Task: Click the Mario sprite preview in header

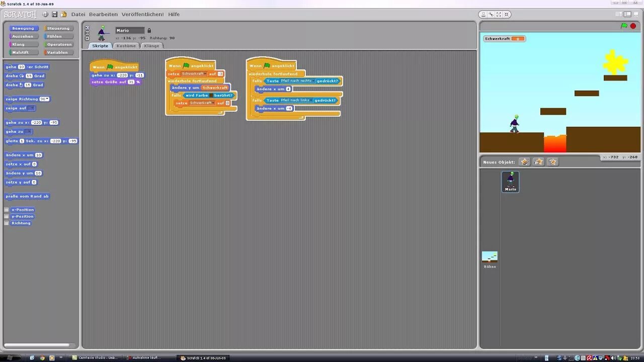Action: (102, 33)
